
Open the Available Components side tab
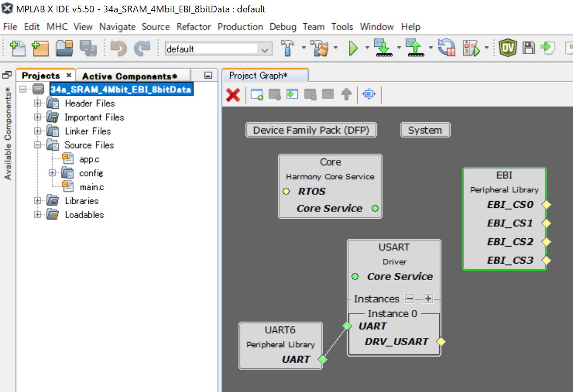[8, 134]
